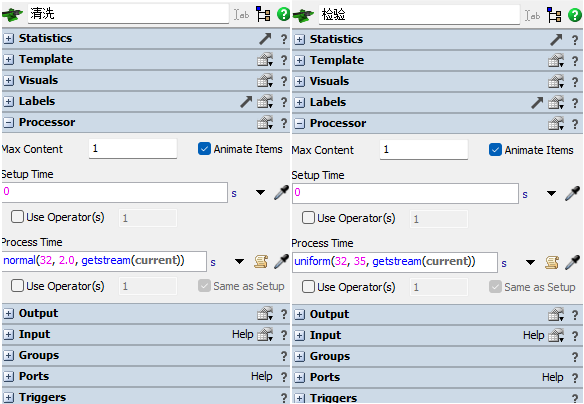Open the tree view icon in 检验 panel
The height and width of the screenshot is (404, 584).
coord(554,15)
